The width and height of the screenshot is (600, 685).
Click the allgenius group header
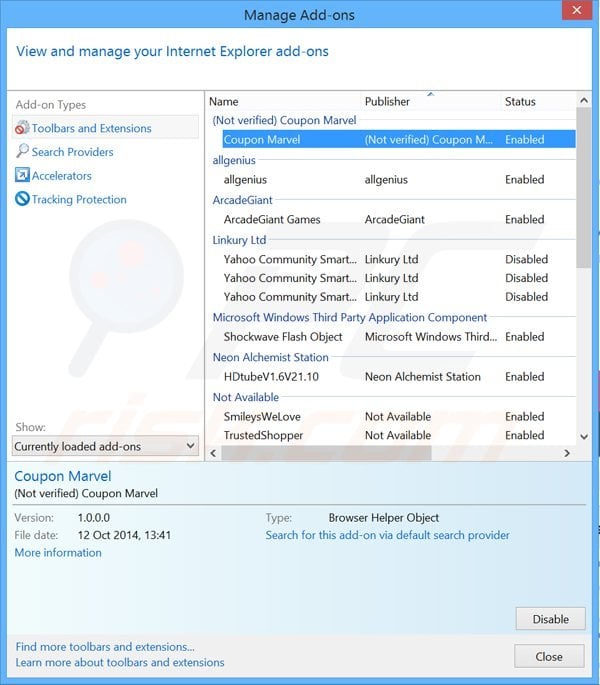point(234,160)
